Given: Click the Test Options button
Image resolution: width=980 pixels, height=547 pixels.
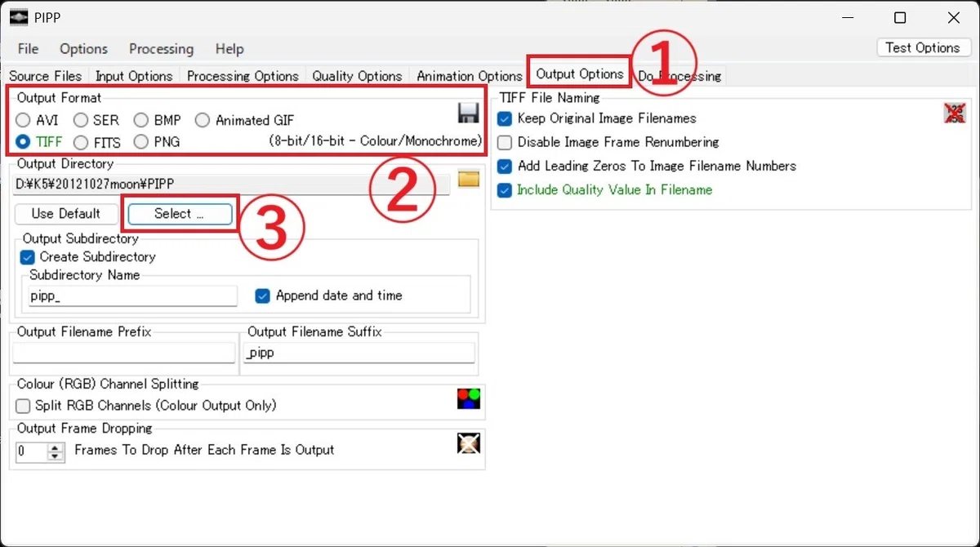Looking at the screenshot, I should coord(923,47).
